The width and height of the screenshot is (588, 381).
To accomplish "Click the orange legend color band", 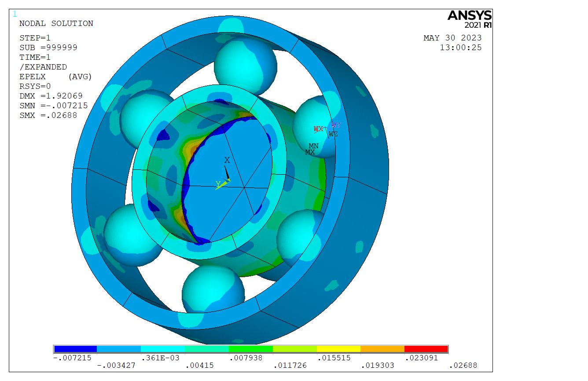I will tap(382, 349).
